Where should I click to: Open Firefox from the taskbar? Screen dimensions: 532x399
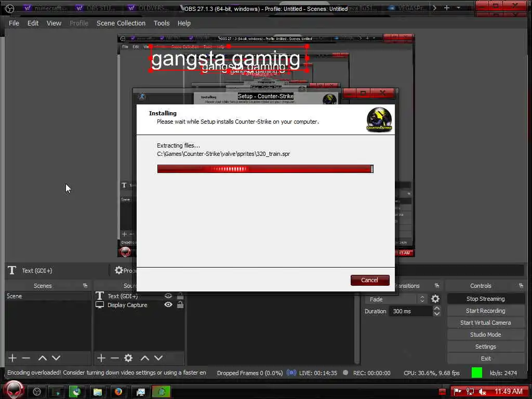[x=118, y=392]
